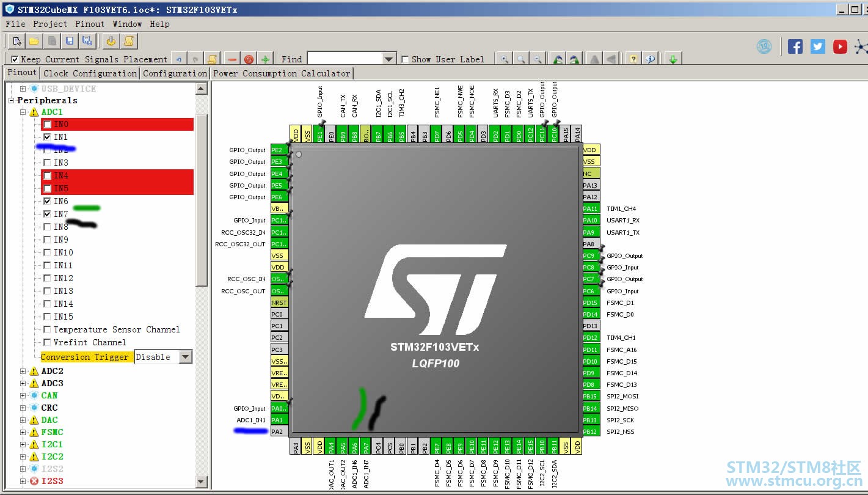Click the round 10-year anniversary badge icon

tap(764, 46)
